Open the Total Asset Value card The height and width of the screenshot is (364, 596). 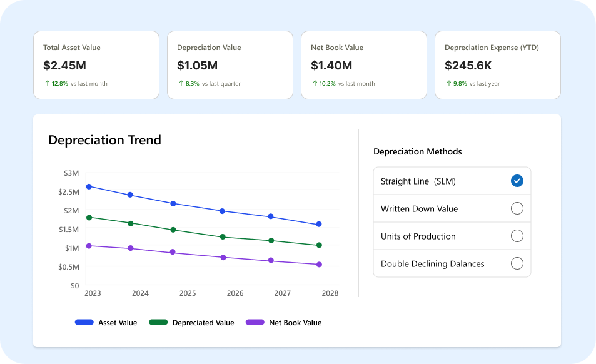(96, 65)
